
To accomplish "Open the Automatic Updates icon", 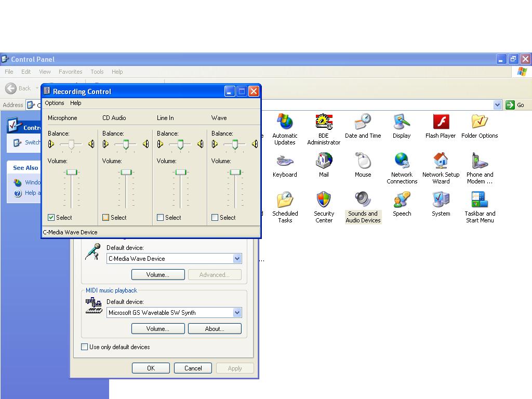I will (x=285, y=129).
